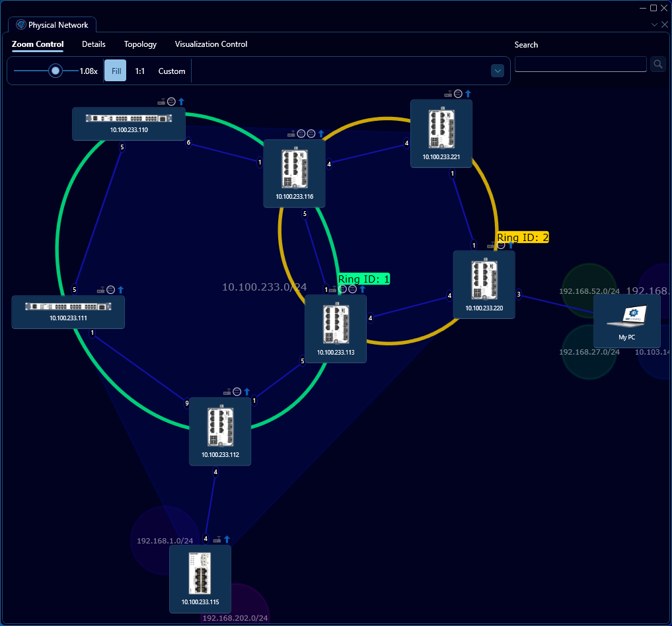Click the 192.168.27.0/24 subnet label
This screenshot has width=672, height=626.
coord(589,352)
